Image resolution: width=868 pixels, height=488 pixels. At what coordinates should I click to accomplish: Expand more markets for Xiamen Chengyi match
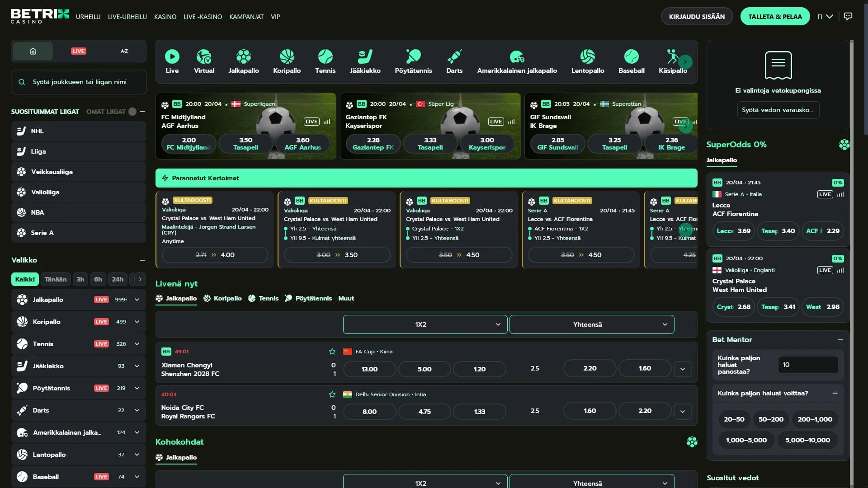(683, 369)
